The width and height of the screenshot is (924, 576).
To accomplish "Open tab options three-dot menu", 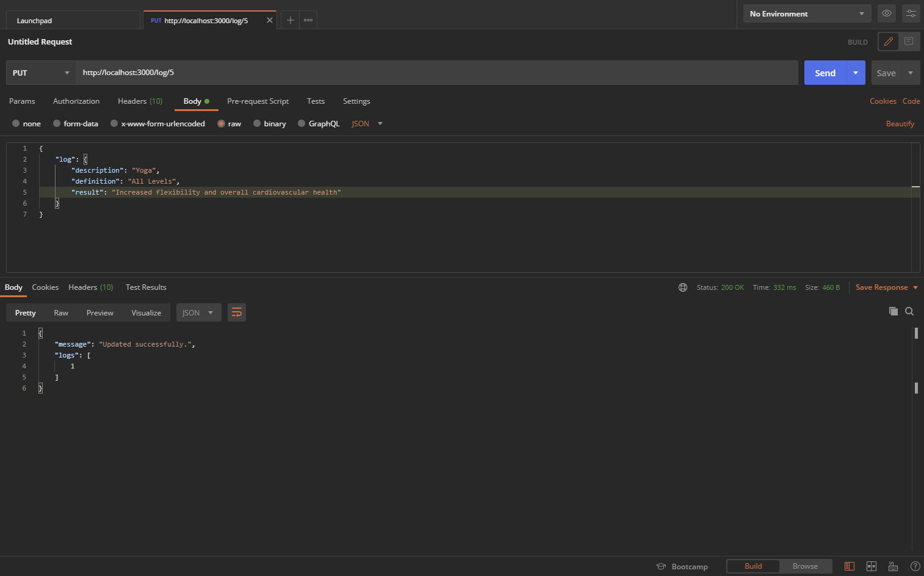I will (x=308, y=20).
